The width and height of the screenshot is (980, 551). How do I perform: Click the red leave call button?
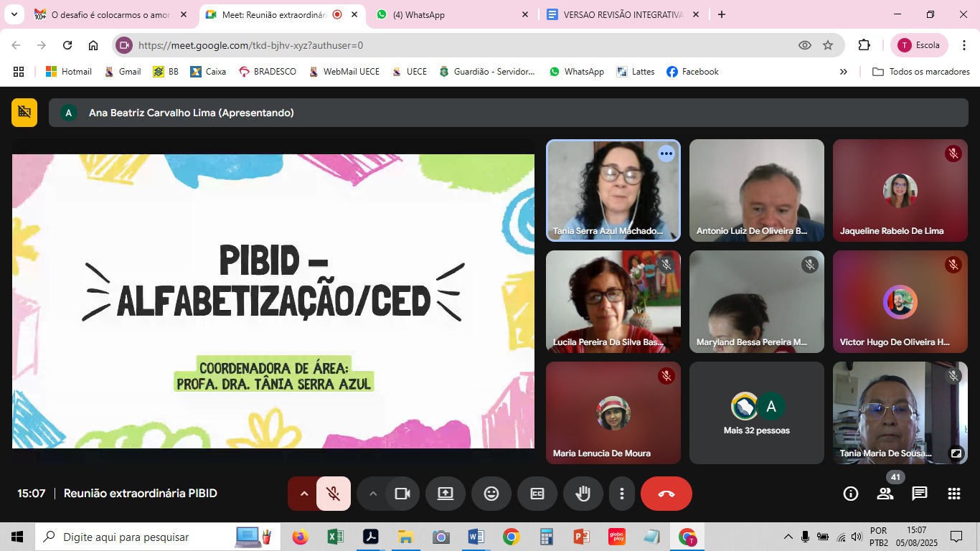pyautogui.click(x=666, y=494)
